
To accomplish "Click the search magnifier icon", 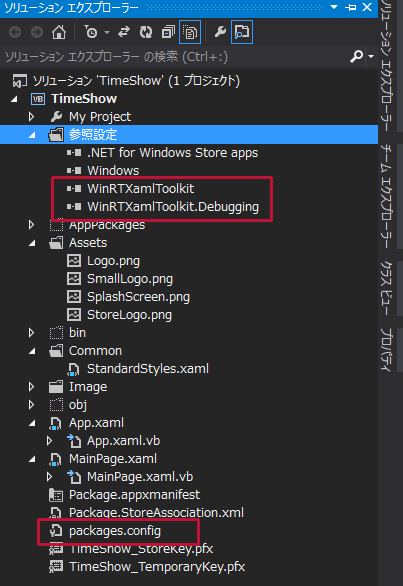I will pyautogui.click(x=357, y=56).
